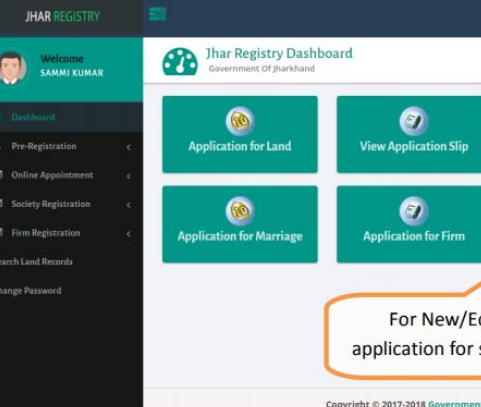Open the View Application Slip tile
This screenshot has width=481, height=407.
coord(409,134)
